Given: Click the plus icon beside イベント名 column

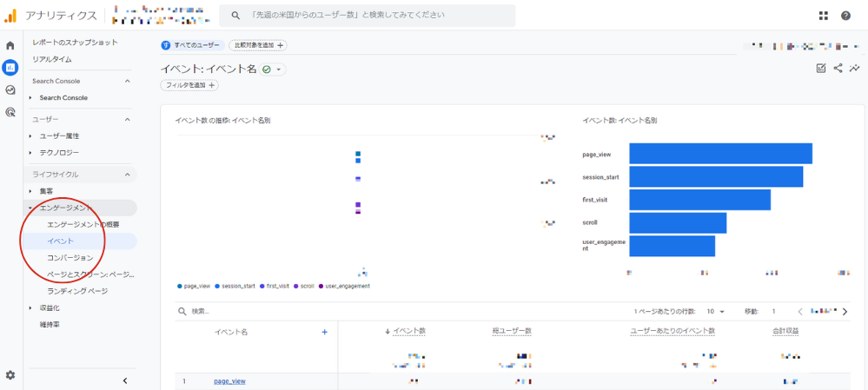Looking at the screenshot, I should click(324, 332).
